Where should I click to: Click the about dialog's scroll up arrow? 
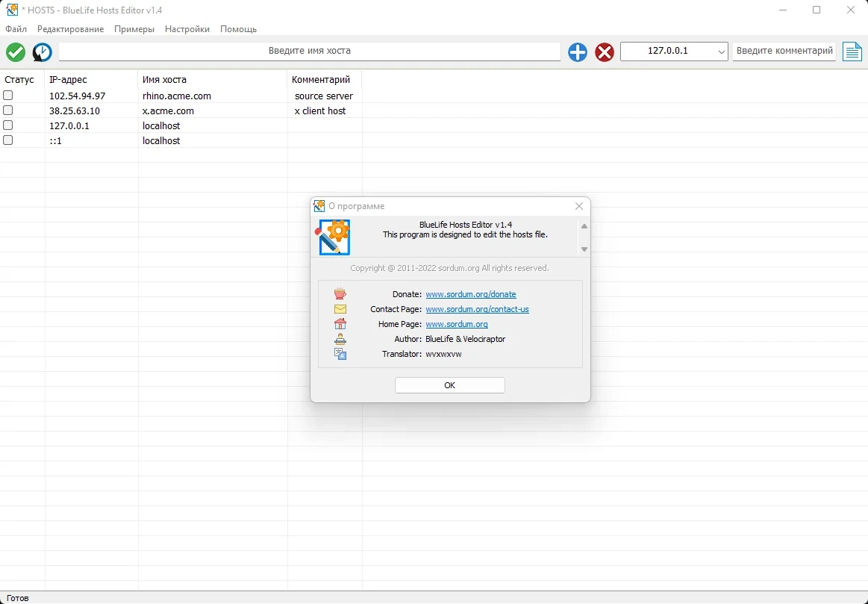[584, 226]
